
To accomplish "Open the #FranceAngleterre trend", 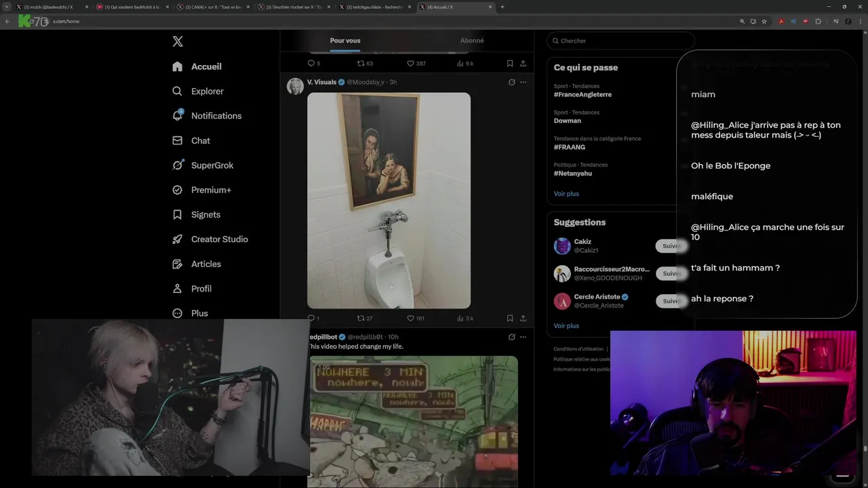I will pyautogui.click(x=583, y=95).
